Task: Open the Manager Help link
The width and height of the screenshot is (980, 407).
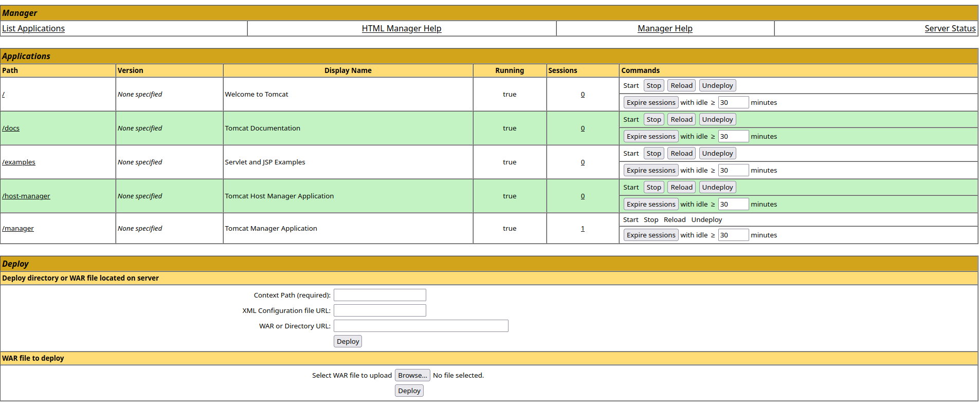Action: coord(665,29)
